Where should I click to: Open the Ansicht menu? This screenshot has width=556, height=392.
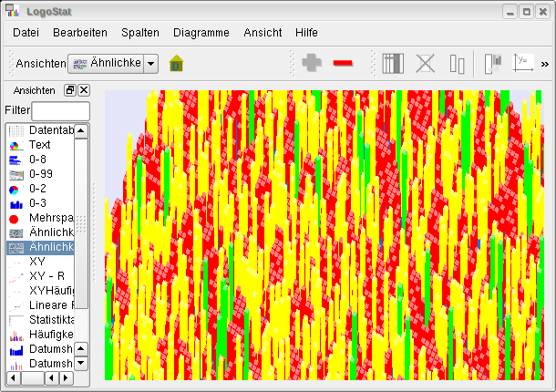coord(263,33)
